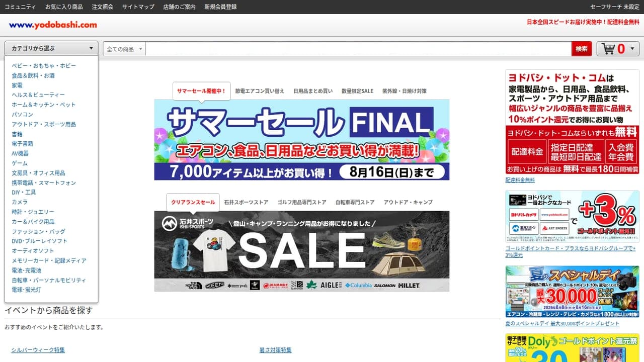Select the パソコン category
This screenshot has height=362, width=644.
pos(22,115)
